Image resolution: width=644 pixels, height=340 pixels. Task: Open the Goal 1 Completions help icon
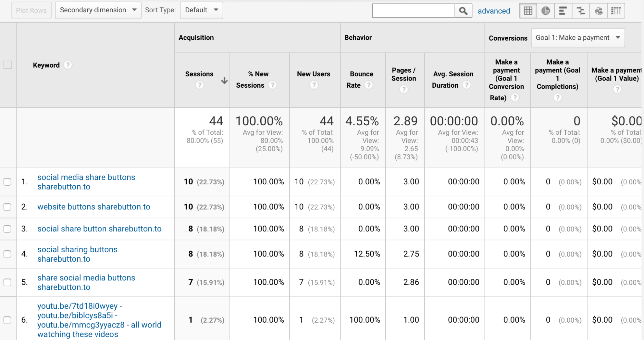[x=558, y=97]
